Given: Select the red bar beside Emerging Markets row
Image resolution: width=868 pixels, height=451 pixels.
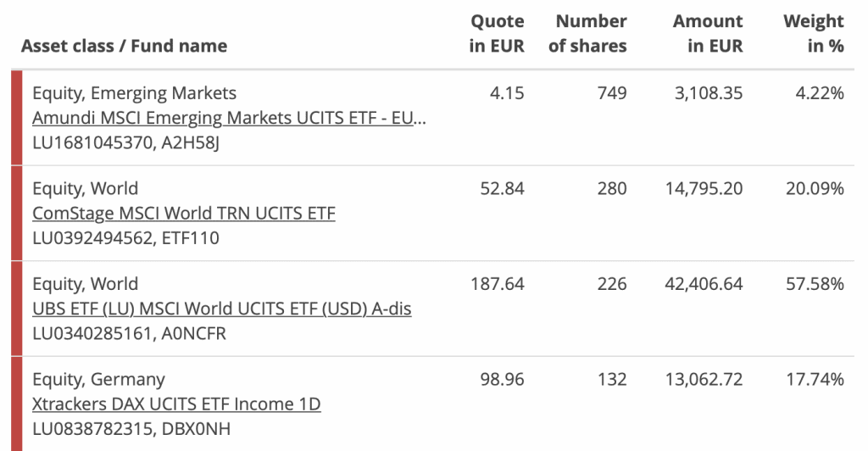Looking at the screenshot, I should (17, 118).
